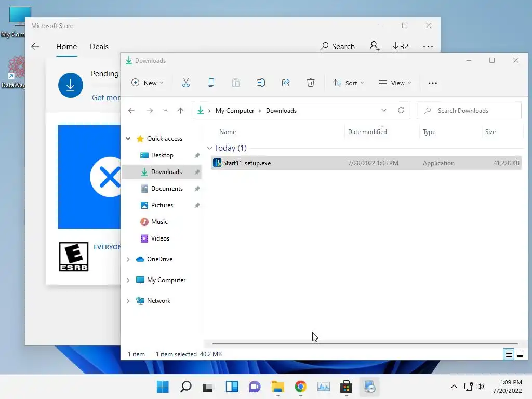Open Microsoft Store from the taskbar
Screen dimensions: 532x399
[x=346, y=387]
